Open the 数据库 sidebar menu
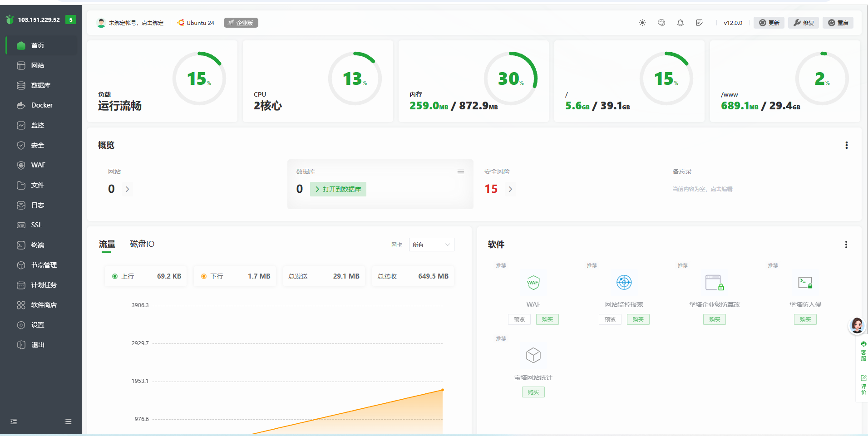The height and width of the screenshot is (436, 868). tap(41, 85)
